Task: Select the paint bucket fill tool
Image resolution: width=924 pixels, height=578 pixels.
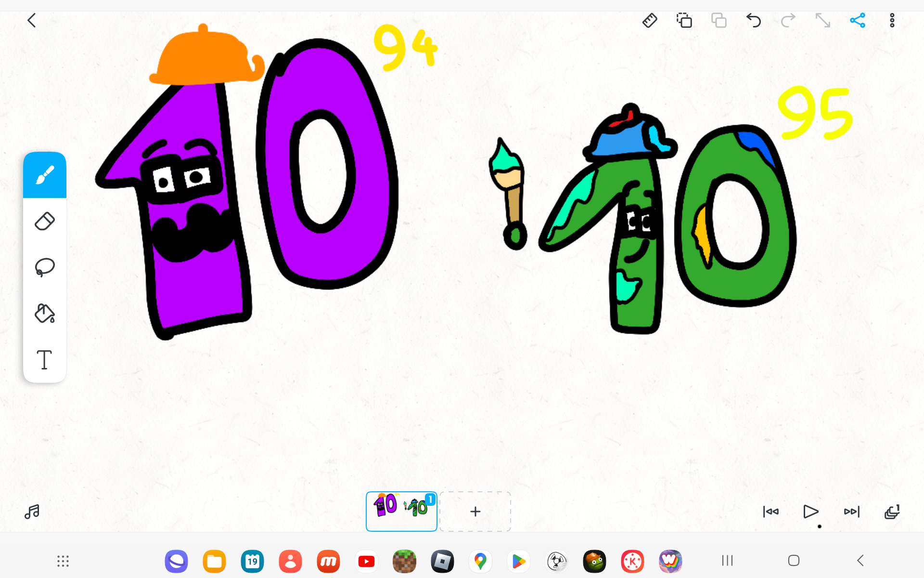Action: click(45, 314)
